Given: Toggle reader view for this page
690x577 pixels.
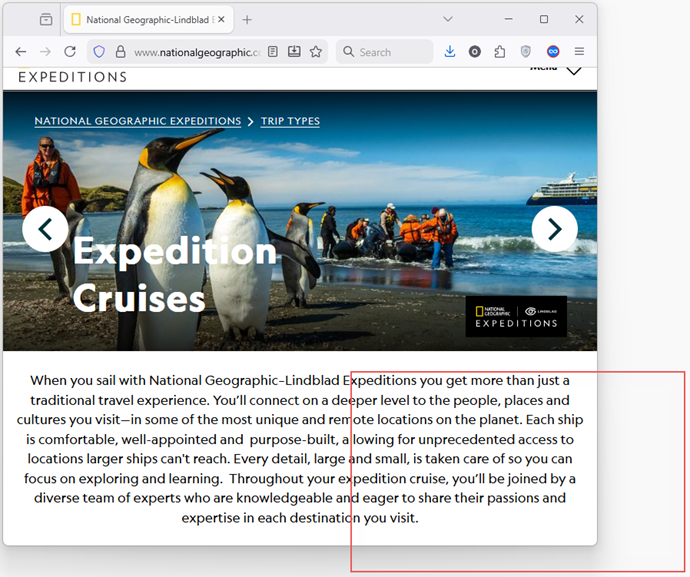Looking at the screenshot, I should point(273,52).
